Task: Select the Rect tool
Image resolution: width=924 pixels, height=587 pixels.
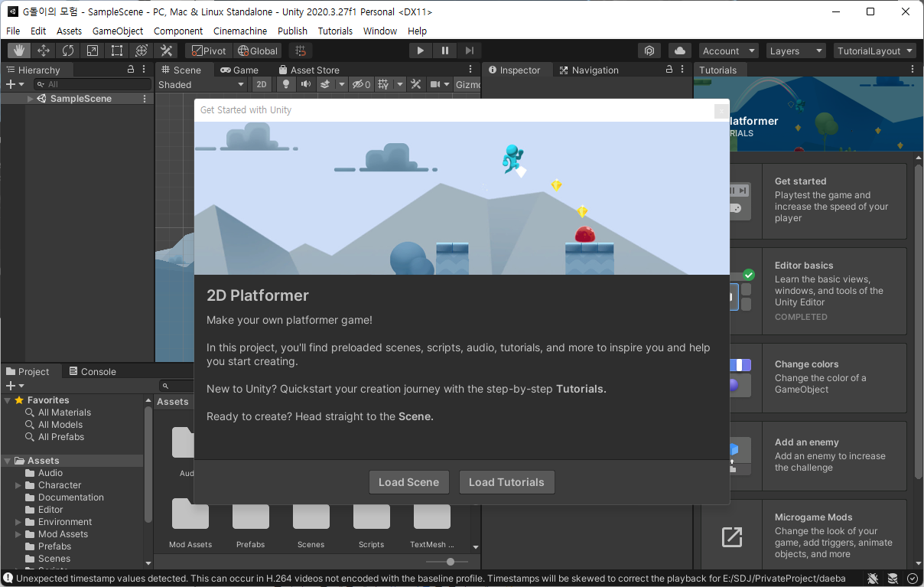Action: pyautogui.click(x=117, y=51)
